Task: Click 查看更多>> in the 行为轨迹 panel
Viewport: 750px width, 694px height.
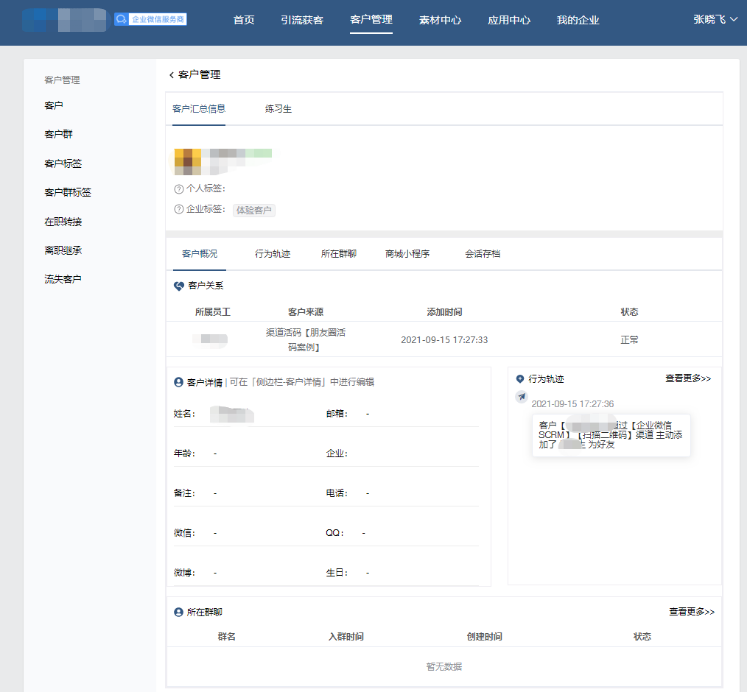Action: pos(688,379)
